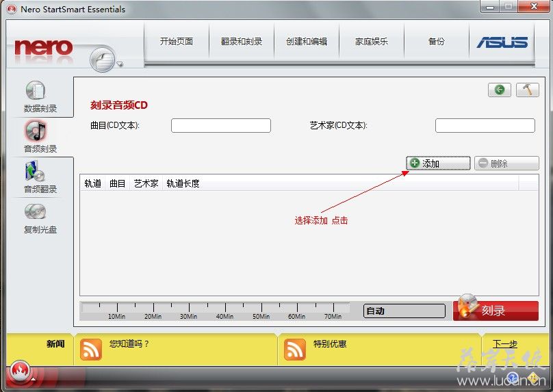Click the Nero document launcher icon
The width and height of the screenshot is (553, 392).
tap(102, 60)
